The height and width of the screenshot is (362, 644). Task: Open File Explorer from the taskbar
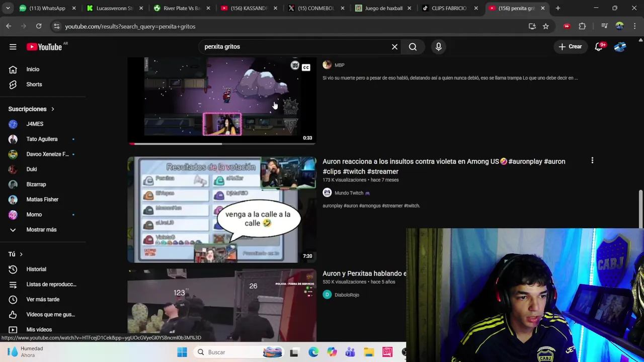(x=369, y=352)
